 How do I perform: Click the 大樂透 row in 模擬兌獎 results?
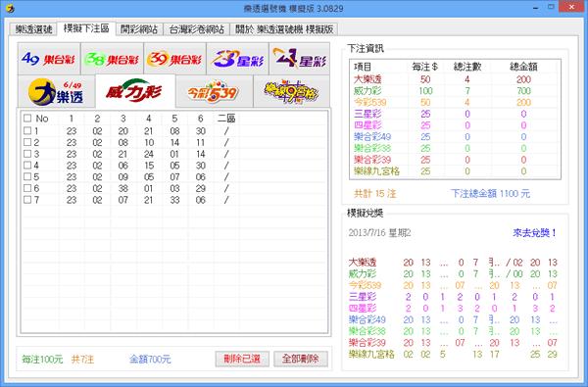coord(453,263)
